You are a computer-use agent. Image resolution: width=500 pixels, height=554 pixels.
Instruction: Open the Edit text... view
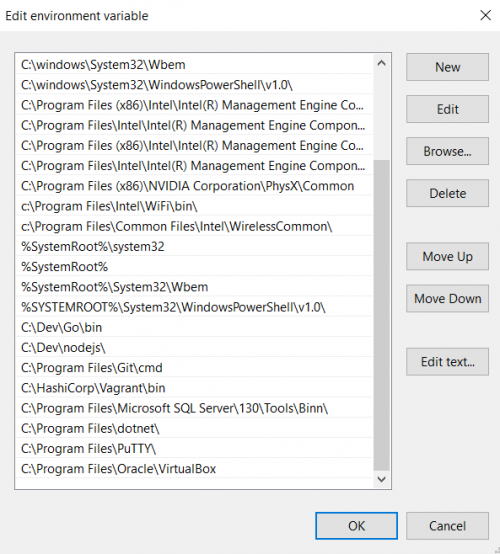coord(447,362)
